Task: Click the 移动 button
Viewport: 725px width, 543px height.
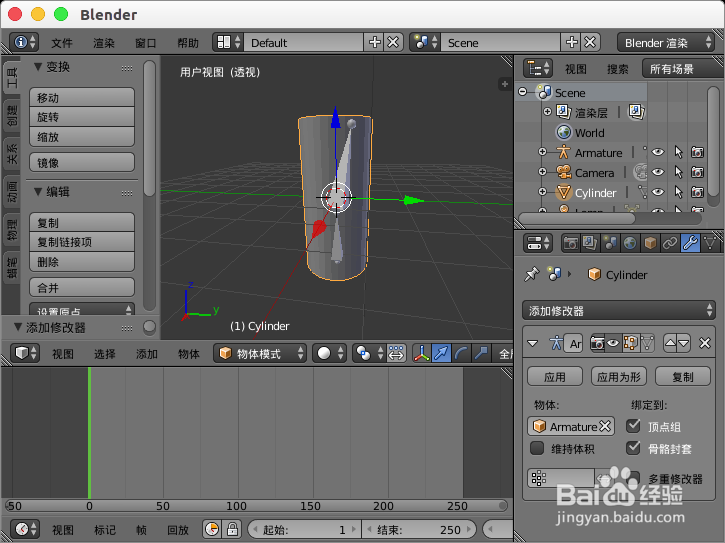Action: (x=82, y=98)
